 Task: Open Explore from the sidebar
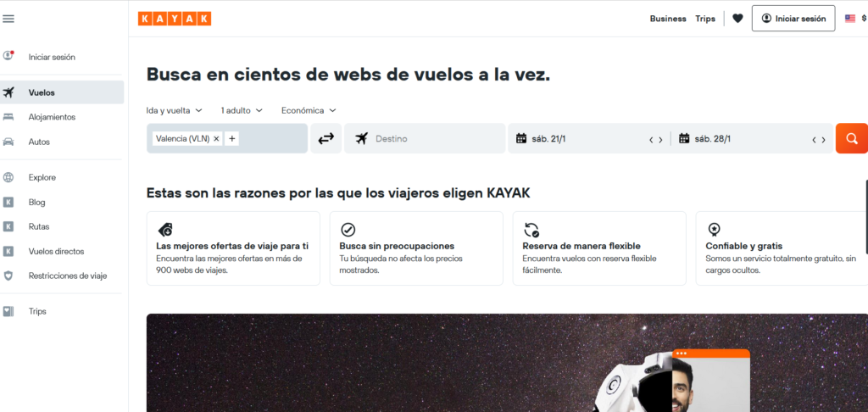pyautogui.click(x=62, y=178)
